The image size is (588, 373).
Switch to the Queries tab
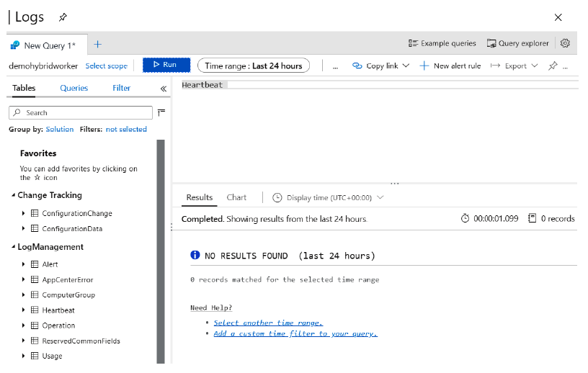pos(74,88)
